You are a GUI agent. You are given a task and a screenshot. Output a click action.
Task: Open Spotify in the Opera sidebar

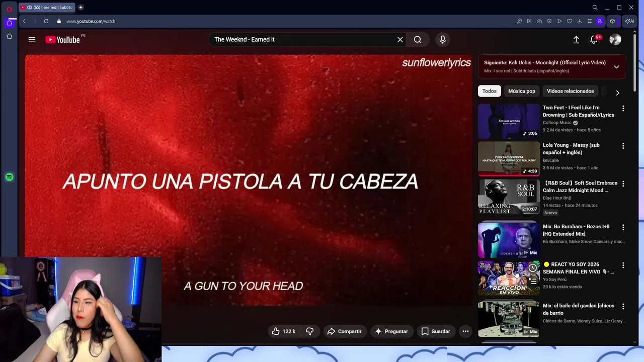pyautogui.click(x=9, y=177)
